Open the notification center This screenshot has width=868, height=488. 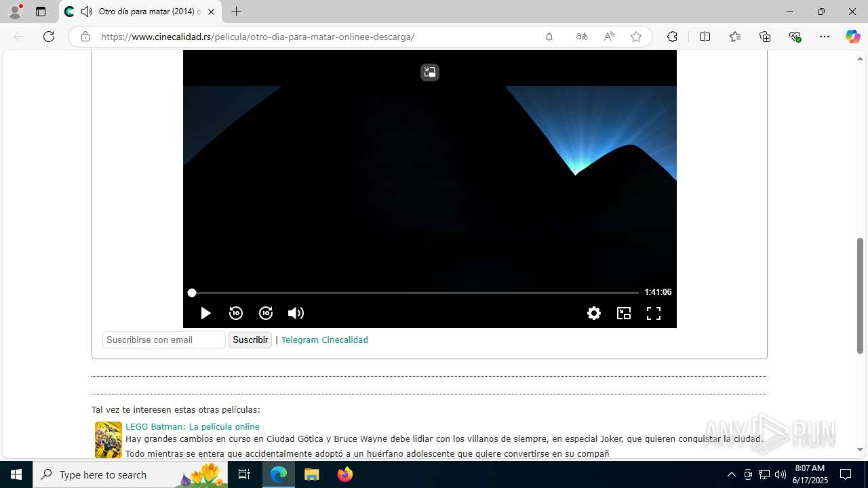click(x=846, y=474)
